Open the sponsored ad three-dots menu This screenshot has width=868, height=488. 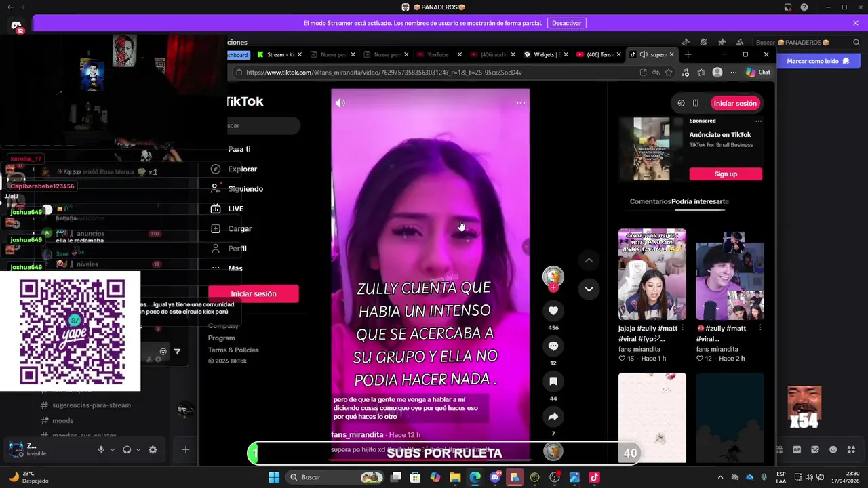pos(758,121)
